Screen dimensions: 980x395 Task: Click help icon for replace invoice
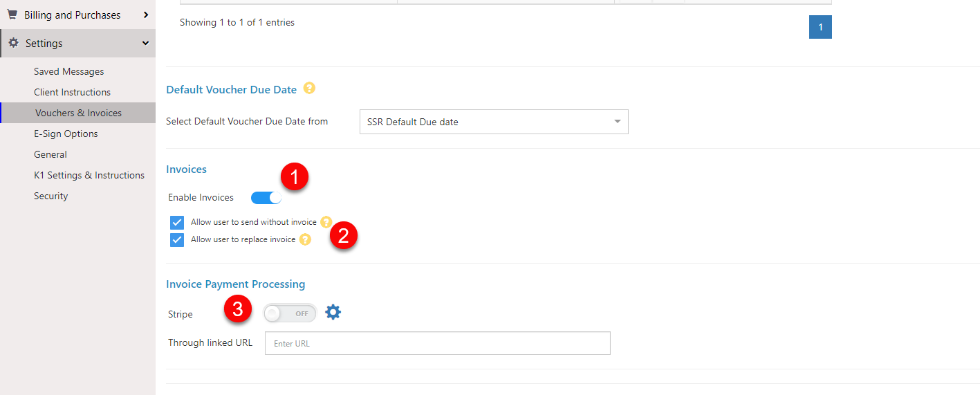pyautogui.click(x=305, y=239)
